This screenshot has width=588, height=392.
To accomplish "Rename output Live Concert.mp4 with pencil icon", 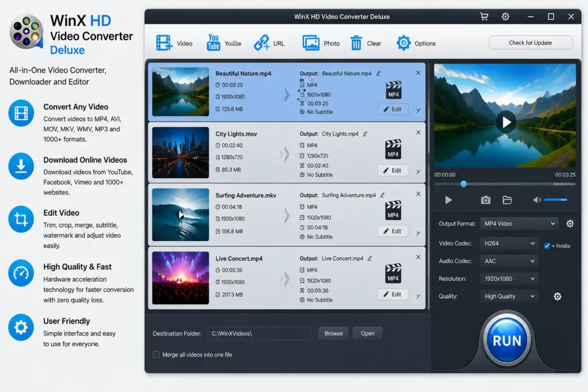I will pyautogui.click(x=369, y=258).
